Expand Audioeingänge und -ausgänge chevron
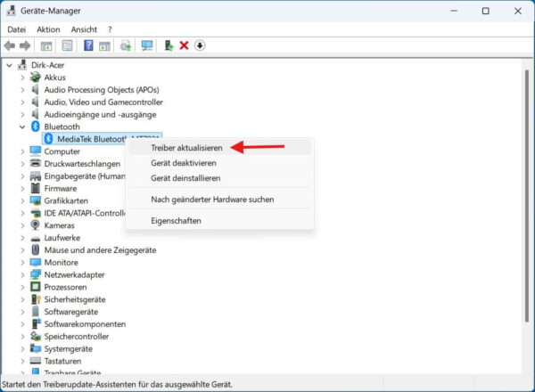The image size is (535, 392). (22, 114)
